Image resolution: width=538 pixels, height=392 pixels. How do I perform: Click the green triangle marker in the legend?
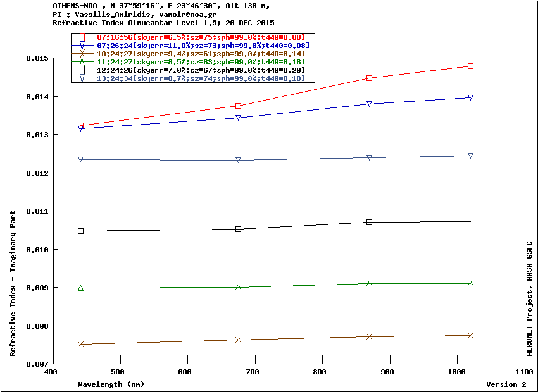(82, 62)
